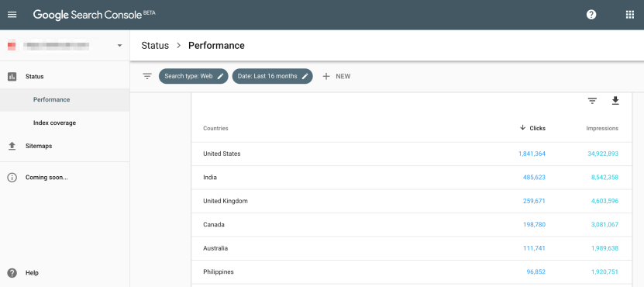Click table filter rows icon
Viewport: 644px width, 287px height.
(592, 101)
